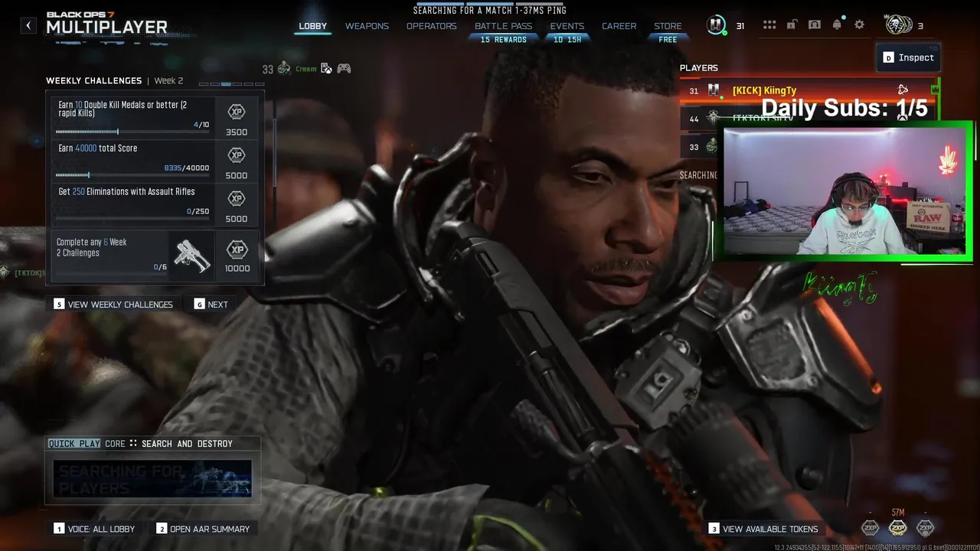Click the right 2XP token icon

(926, 528)
